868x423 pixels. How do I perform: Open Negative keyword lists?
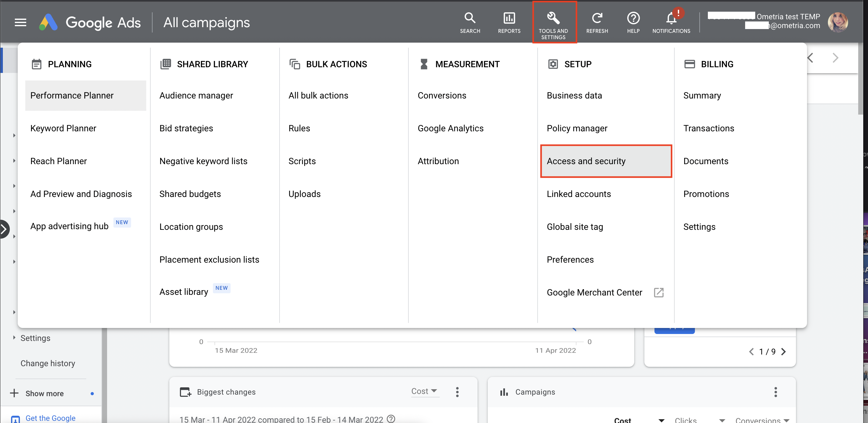pyautogui.click(x=203, y=161)
